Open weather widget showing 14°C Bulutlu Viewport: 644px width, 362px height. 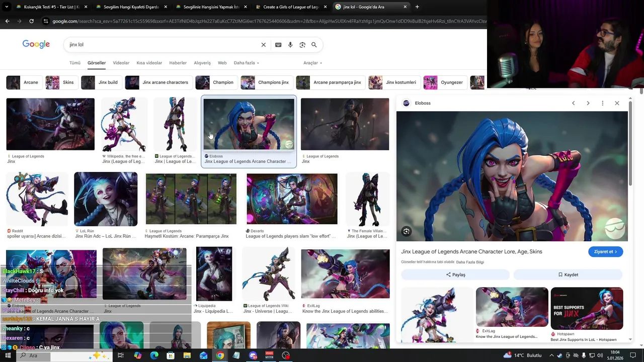click(523, 355)
